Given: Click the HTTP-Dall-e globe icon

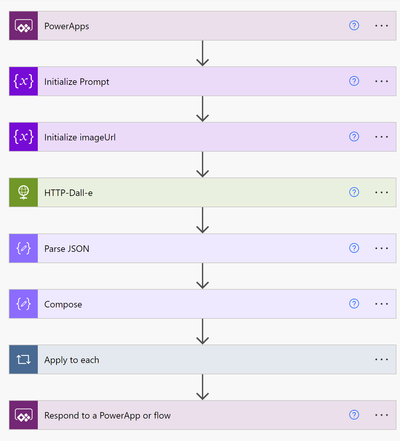Looking at the screenshot, I should pyautogui.click(x=23, y=192).
